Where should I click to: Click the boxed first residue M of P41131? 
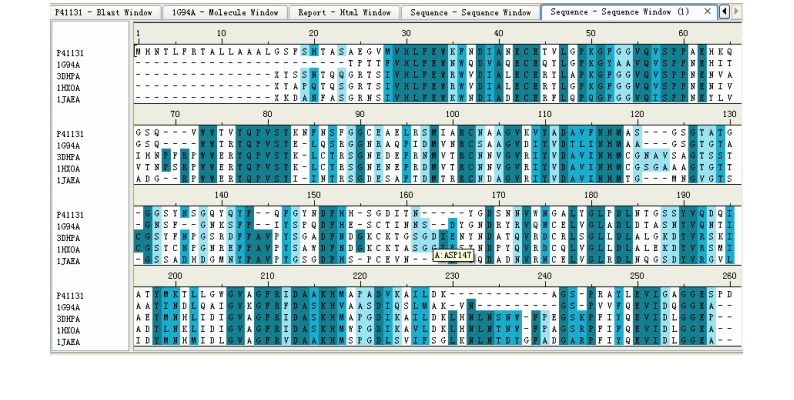coord(138,51)
